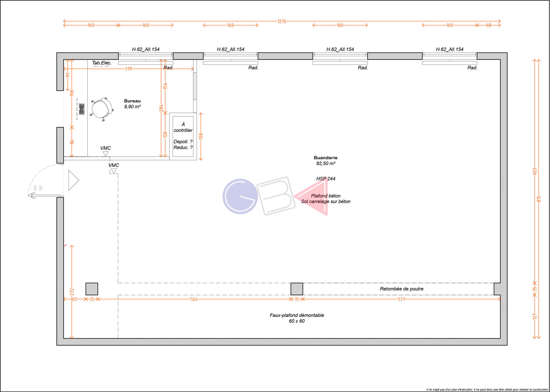The image size is (550, 392).
Task: Click the 138 dimension value
Action: 201,136
